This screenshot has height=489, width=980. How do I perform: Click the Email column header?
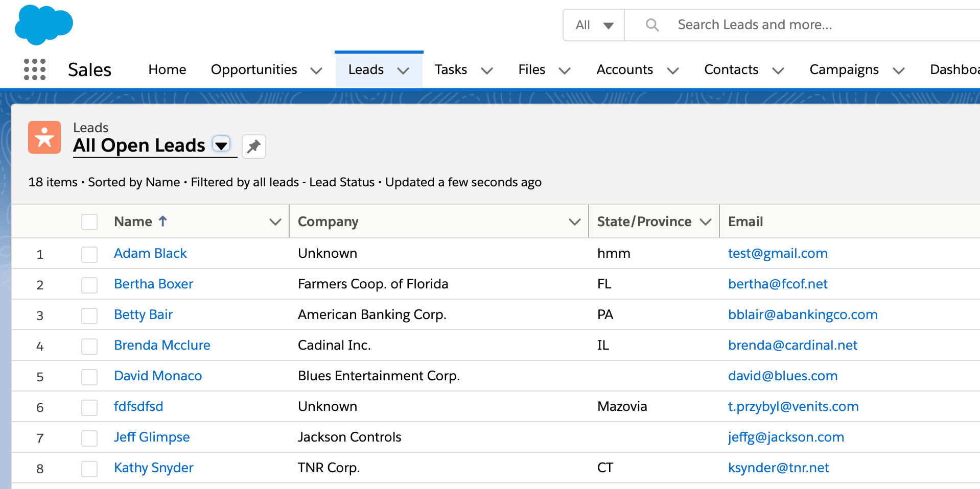point(745,222)
